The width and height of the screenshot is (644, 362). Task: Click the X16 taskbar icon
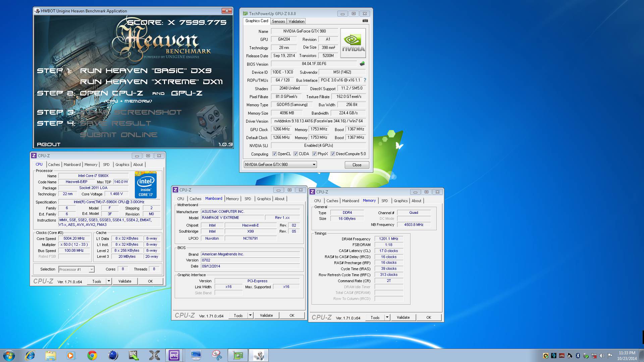(155, 355)
